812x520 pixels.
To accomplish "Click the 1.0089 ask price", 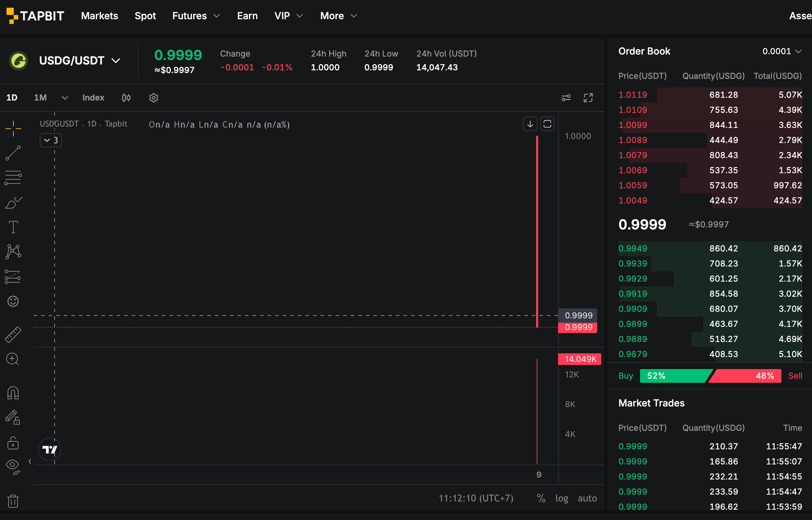I will point(633,140).
